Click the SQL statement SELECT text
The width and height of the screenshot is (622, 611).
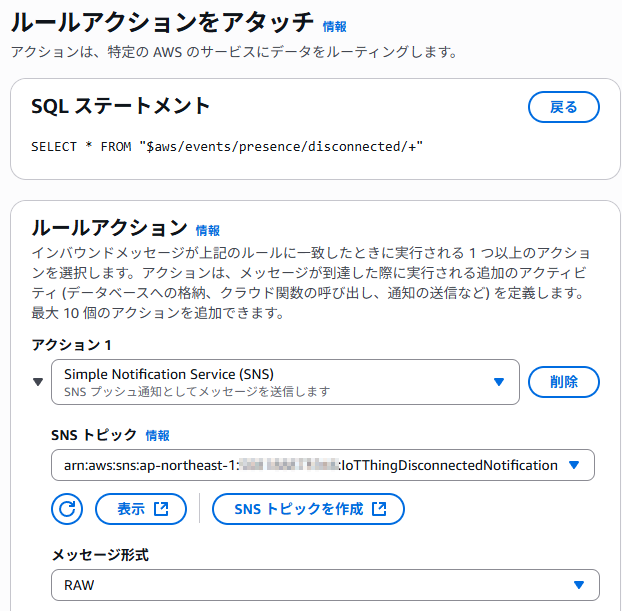(x=227, y=146)
